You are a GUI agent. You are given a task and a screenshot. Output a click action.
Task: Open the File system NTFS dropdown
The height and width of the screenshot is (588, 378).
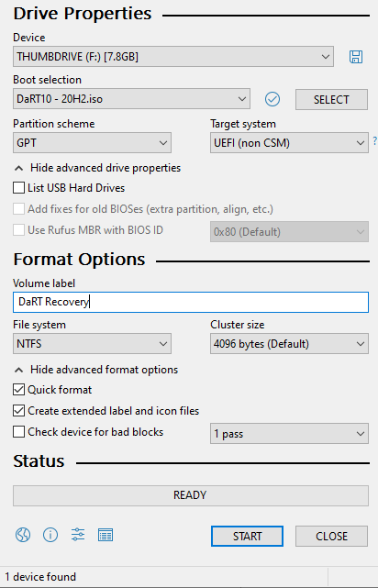93,343
